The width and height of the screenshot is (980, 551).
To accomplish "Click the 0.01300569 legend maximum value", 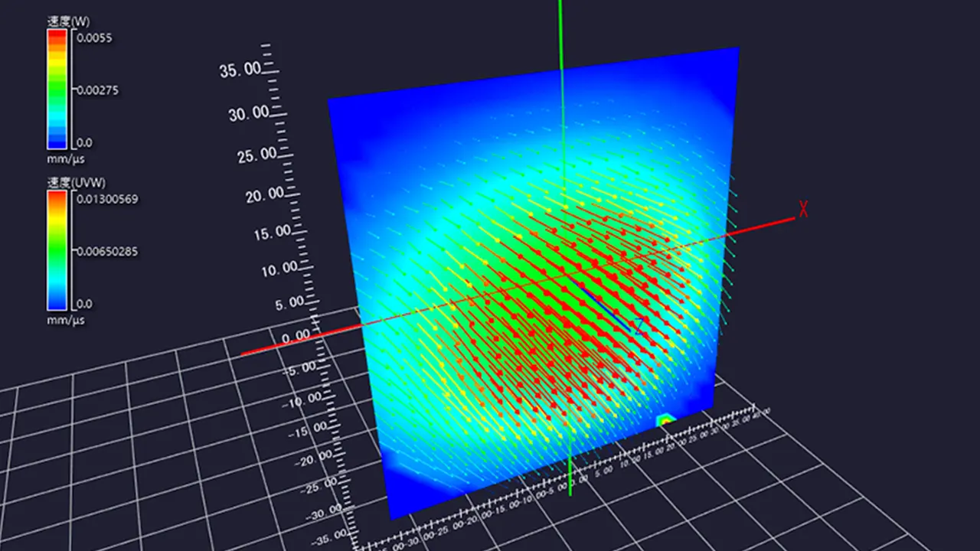I will click(107, 199).
